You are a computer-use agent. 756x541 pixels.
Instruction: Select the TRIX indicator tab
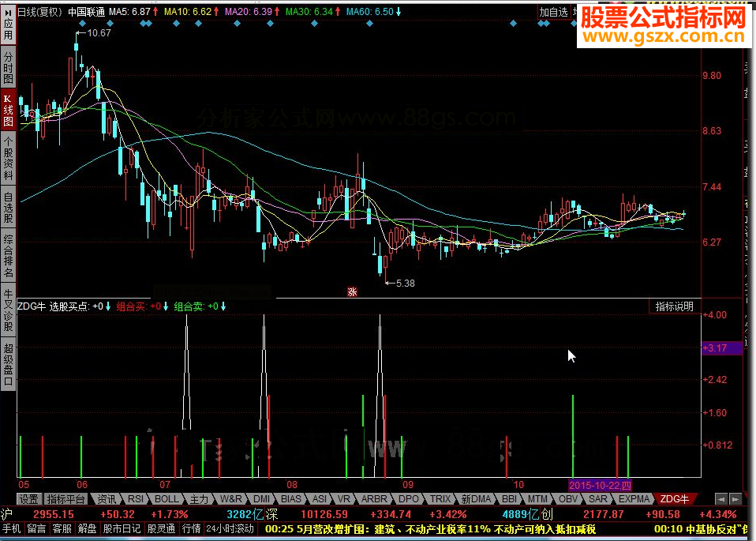440,499
